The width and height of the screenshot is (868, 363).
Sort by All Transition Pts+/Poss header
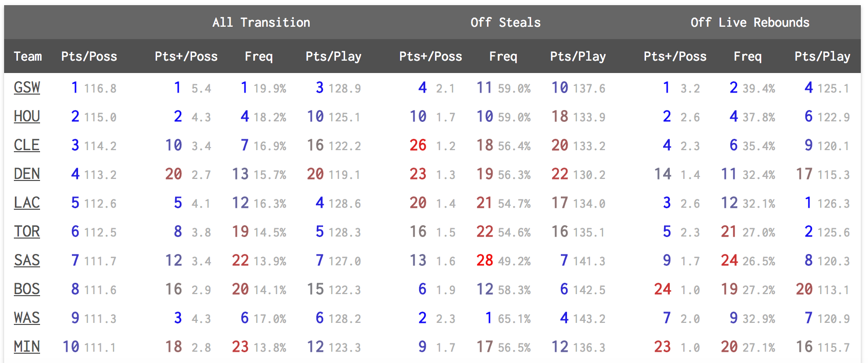pyautogui.click(x=186, y=57)
